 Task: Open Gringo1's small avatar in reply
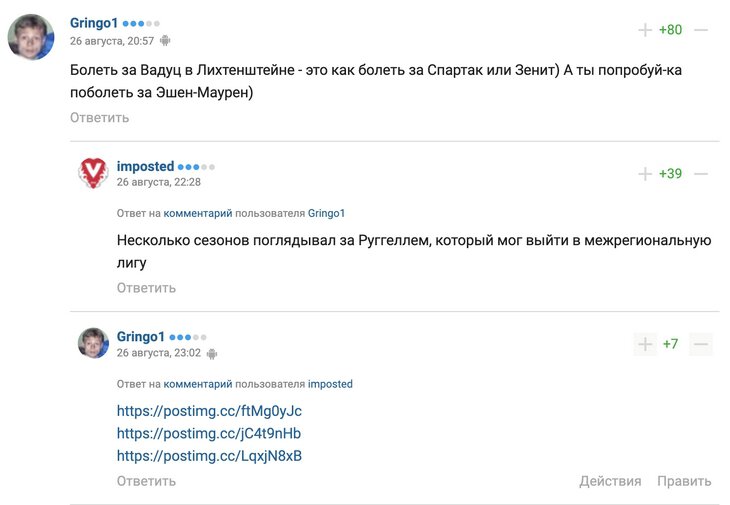(93, 343)
